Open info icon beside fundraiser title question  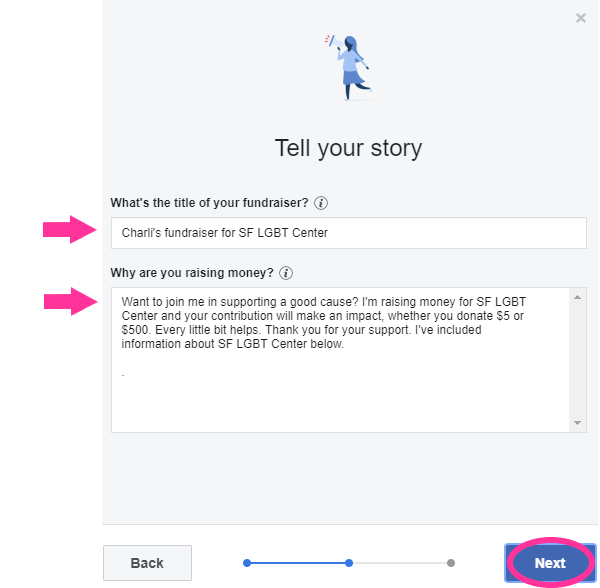[x=321, y=203]
